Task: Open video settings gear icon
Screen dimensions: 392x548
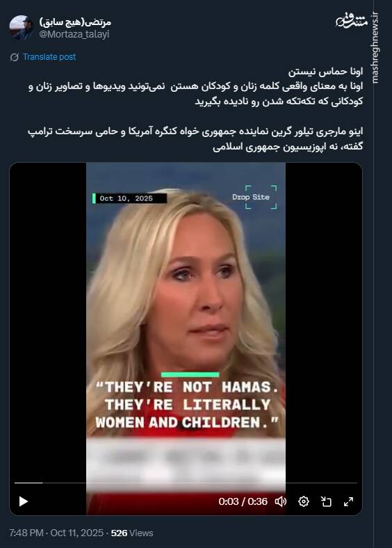Action: pyautogui.click(x=304, y=501)
